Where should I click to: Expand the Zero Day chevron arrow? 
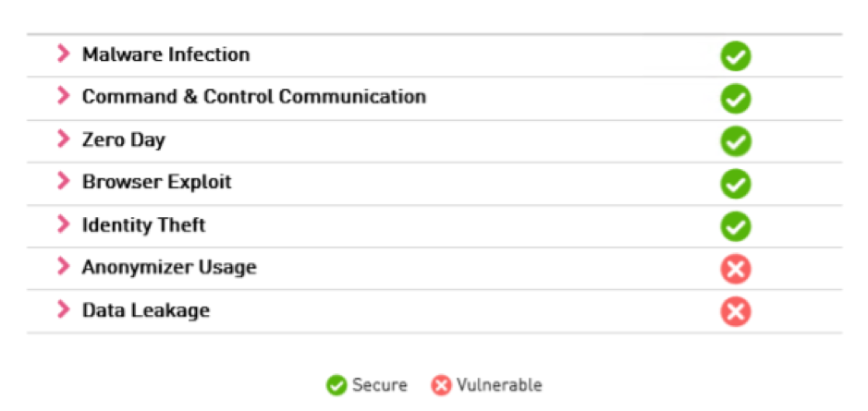click(64, 139)
